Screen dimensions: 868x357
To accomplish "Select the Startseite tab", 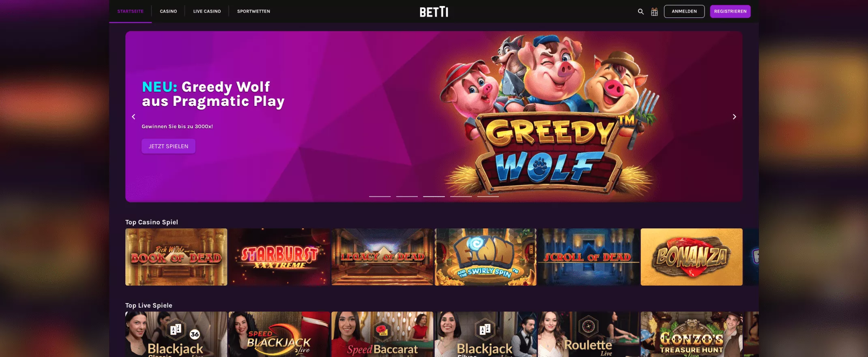I will tap(130, 11).
